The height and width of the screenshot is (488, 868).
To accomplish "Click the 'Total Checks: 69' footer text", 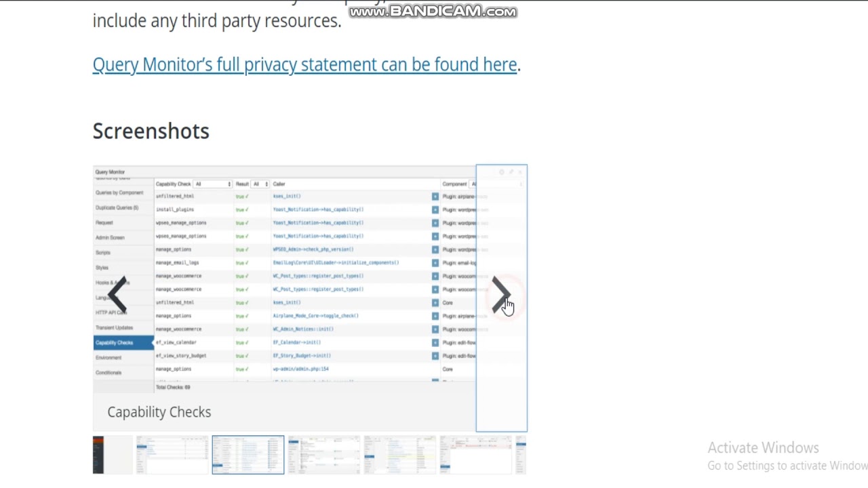I will click(x=173, y=388).
